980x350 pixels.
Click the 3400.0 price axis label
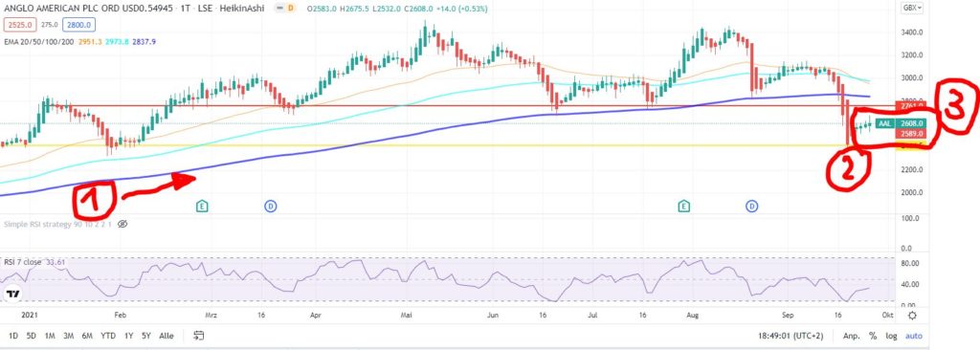912,33
